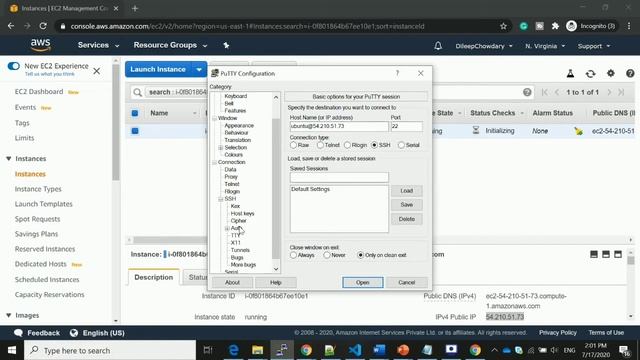Open Spot Requests in the sidebar
The image size is (640, 360).
point(37,219)
